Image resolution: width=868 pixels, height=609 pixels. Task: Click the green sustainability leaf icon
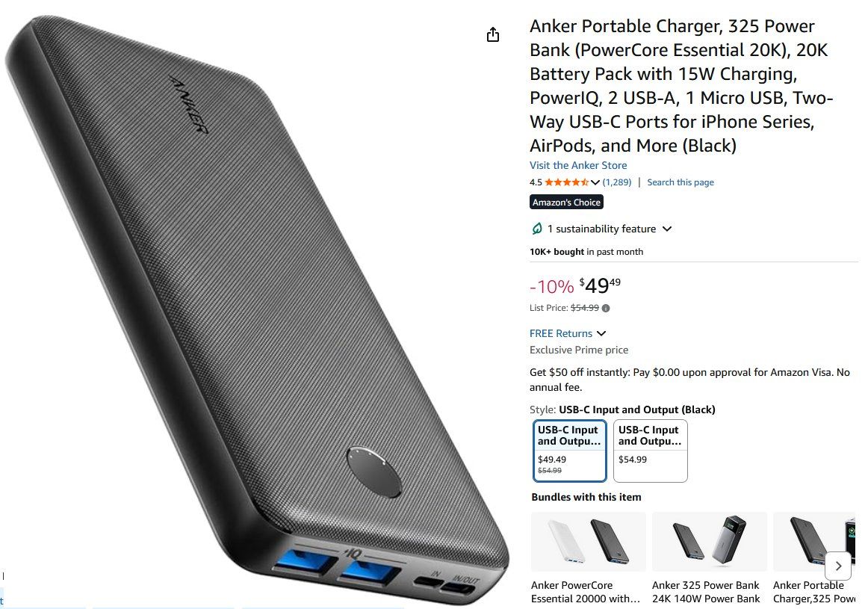(537, 229)
